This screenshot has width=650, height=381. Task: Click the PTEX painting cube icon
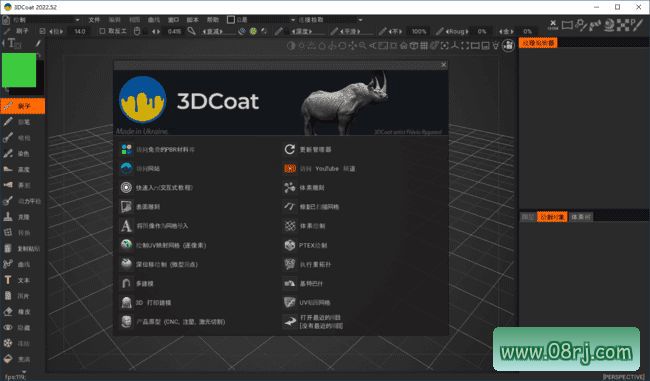pyautogui.click(x=290, y=245)
